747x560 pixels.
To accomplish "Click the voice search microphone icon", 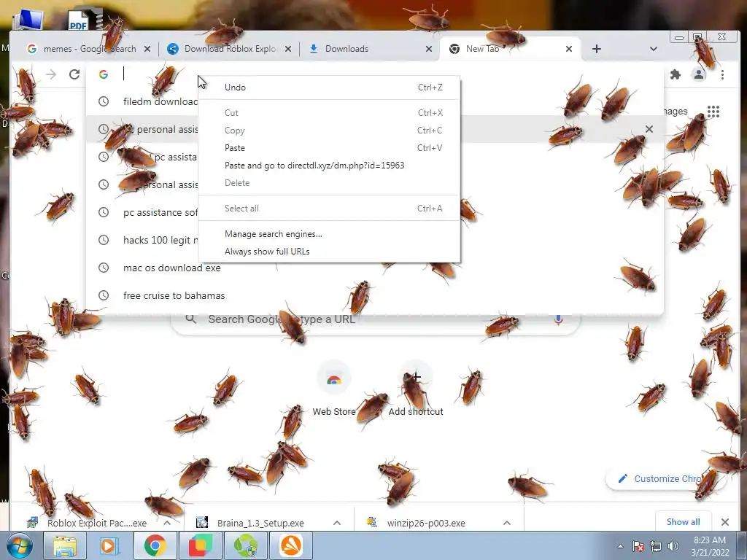I will [558, 319].
